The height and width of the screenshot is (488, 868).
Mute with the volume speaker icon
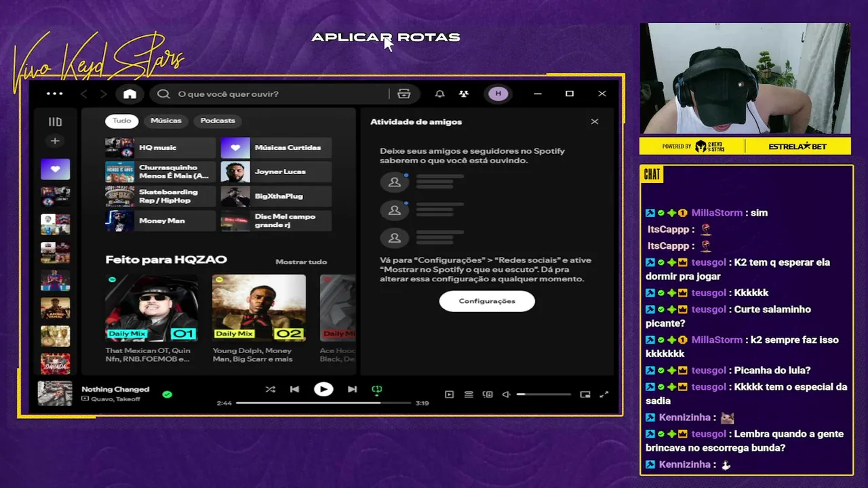point(506,394)
